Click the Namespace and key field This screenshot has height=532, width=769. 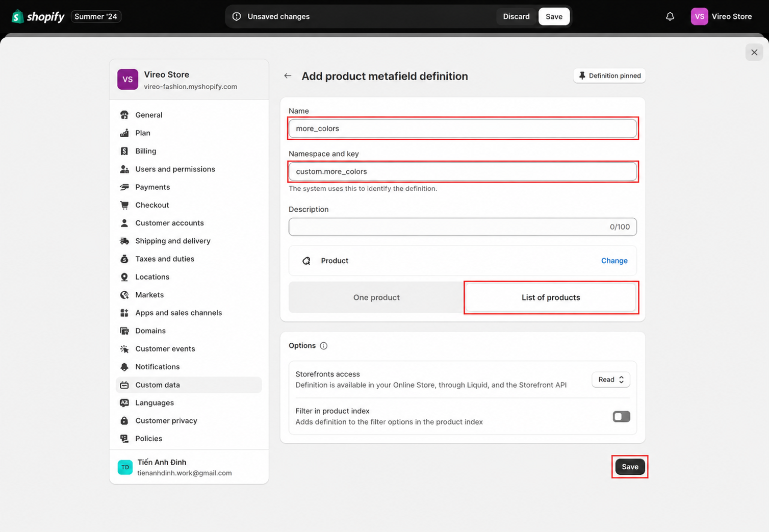(x=463, y=171)
